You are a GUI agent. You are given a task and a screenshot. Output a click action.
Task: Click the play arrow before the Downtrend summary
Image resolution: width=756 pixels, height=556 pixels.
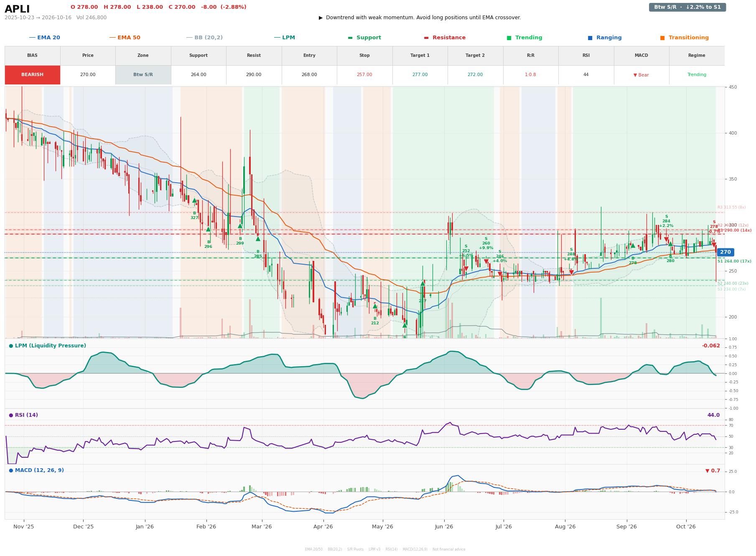321,18
